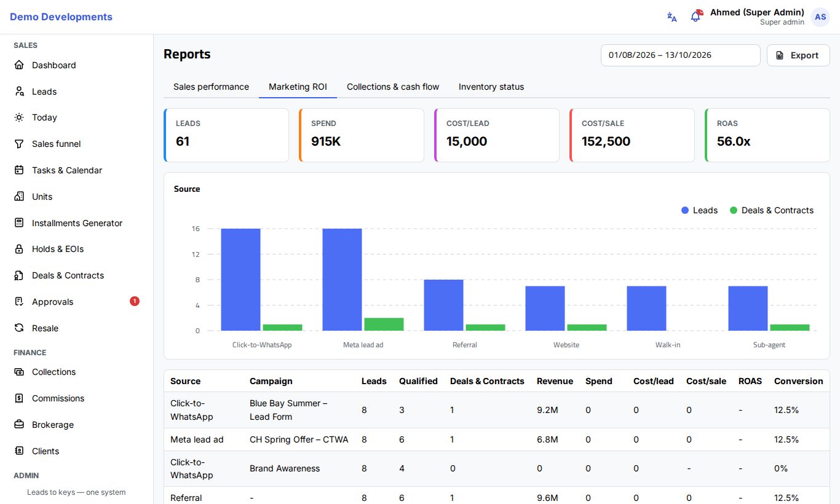Open notifications bell in the header
This screenshot has width=840, height=504.
(696, 17)
